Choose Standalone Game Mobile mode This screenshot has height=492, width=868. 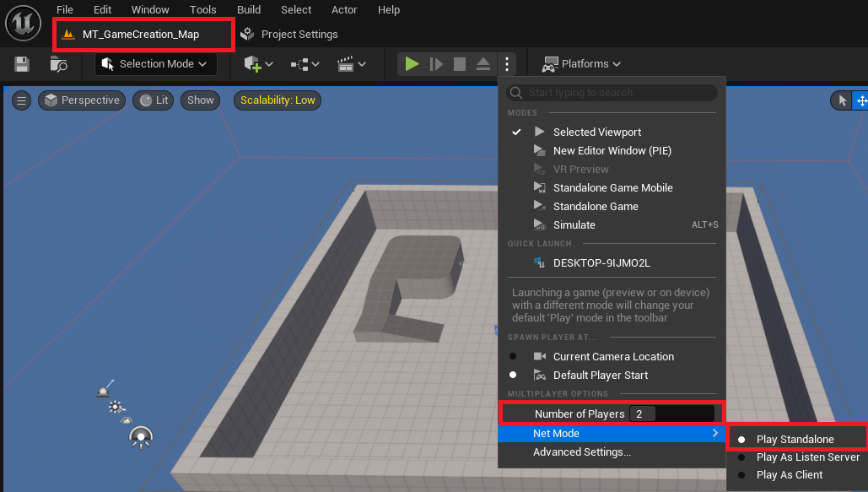click(612, 188)
